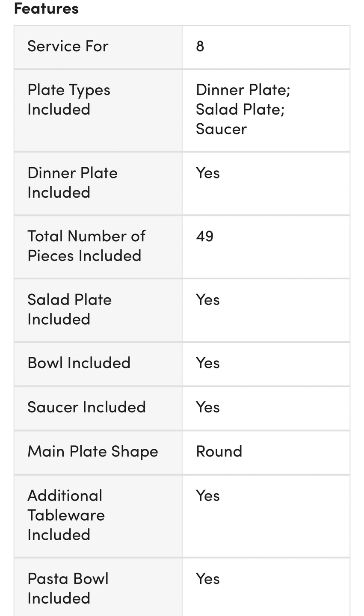Click Yes value for Saucer Included row
The image size is (364, 616).
[x=208, y=407]
